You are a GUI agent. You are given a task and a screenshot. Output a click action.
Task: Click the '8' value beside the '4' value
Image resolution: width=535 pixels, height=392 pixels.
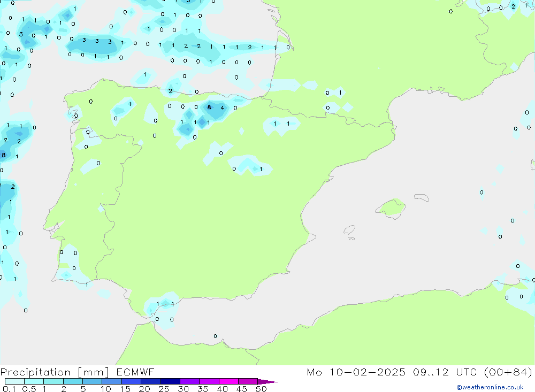[209, 107]
